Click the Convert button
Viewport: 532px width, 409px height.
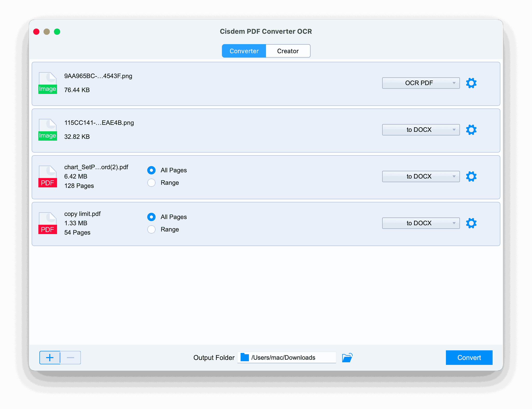(x=469, y=358)
